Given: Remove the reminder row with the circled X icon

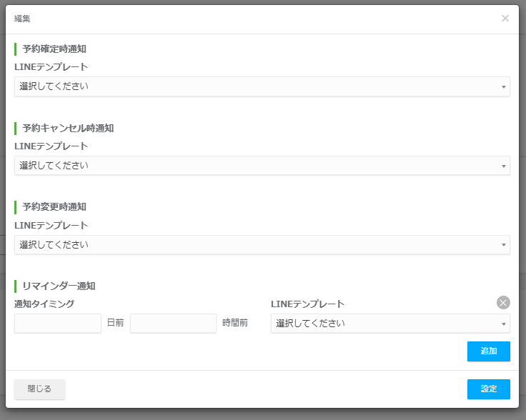Looking at the screenshot, I should click(503, 303).
